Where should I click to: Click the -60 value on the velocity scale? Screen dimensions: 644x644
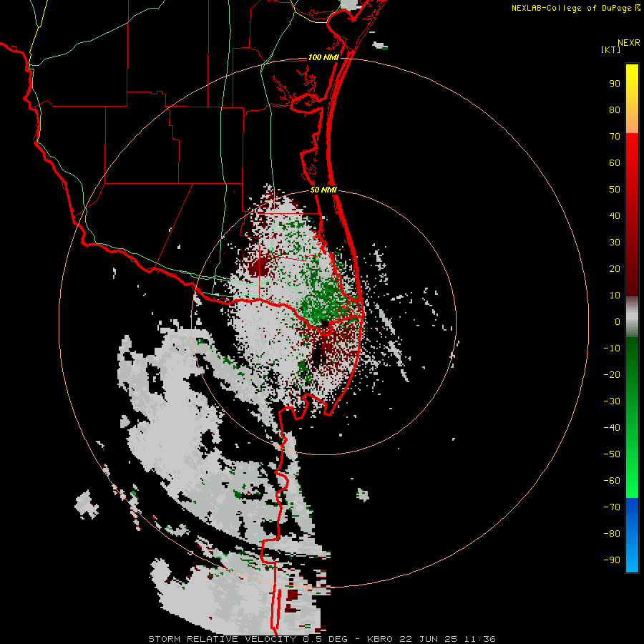(x=612, y=481)
